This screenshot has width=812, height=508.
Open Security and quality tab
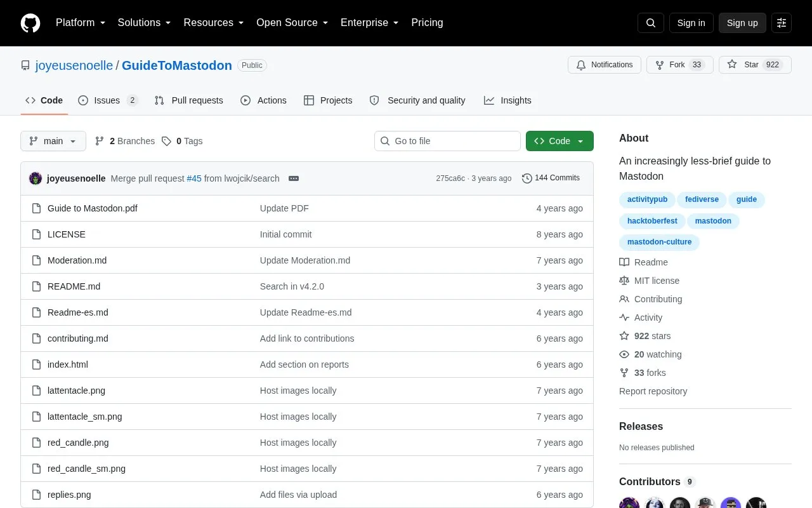point(417,100)
